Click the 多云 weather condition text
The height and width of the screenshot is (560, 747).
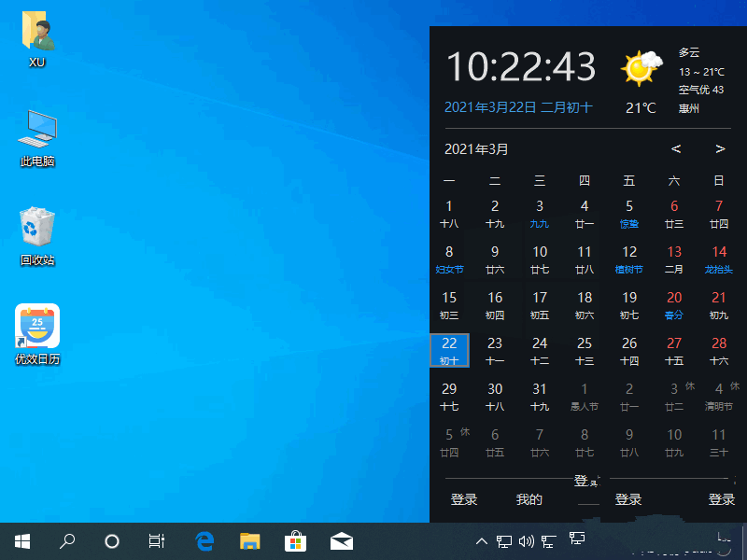pos(689,52)
